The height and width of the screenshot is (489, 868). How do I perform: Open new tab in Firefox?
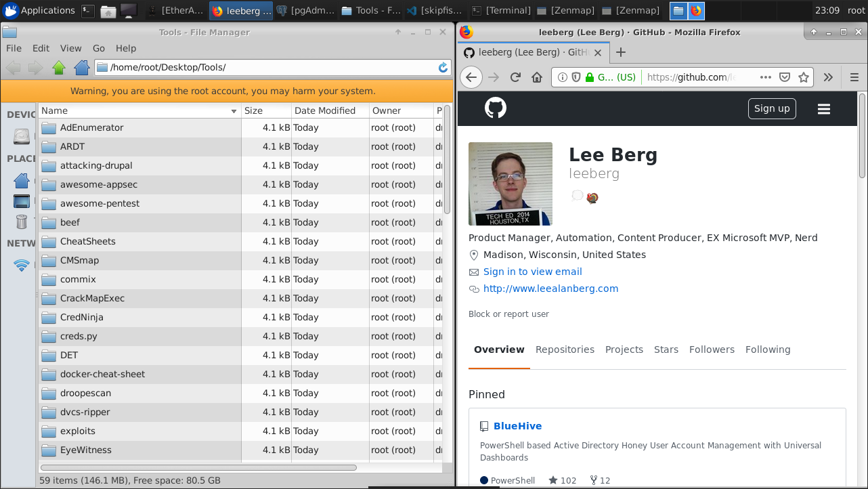[621, 52]
